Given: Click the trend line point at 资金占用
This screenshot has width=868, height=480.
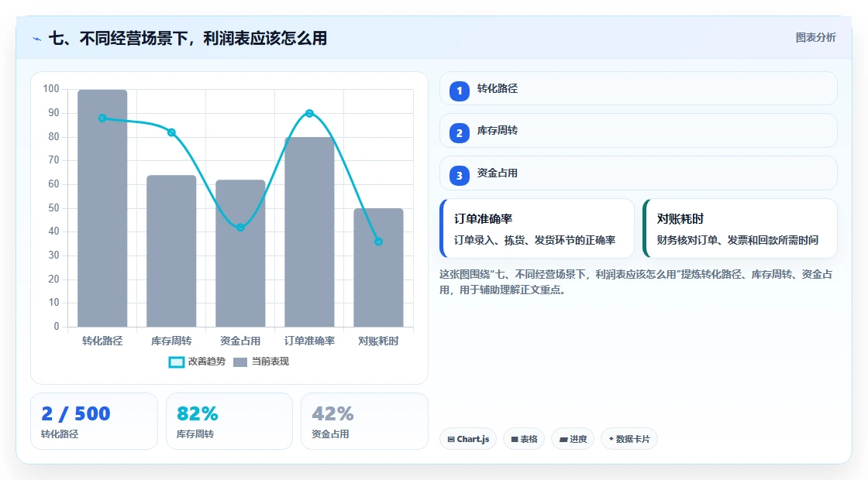Looking at the screenshot, I should click(x=240, y=228).
